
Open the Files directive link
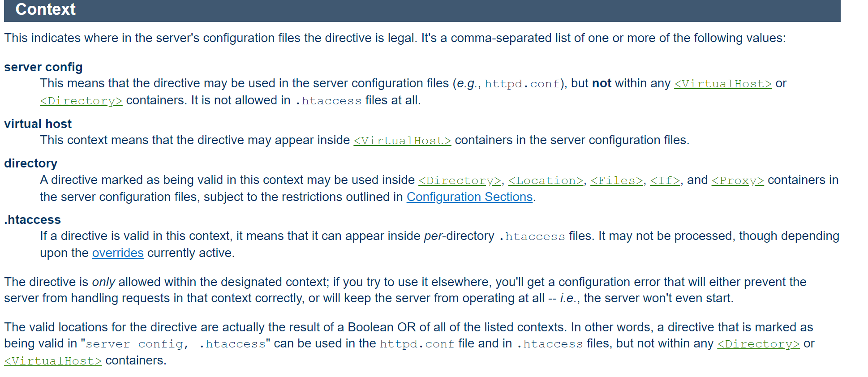616,180
